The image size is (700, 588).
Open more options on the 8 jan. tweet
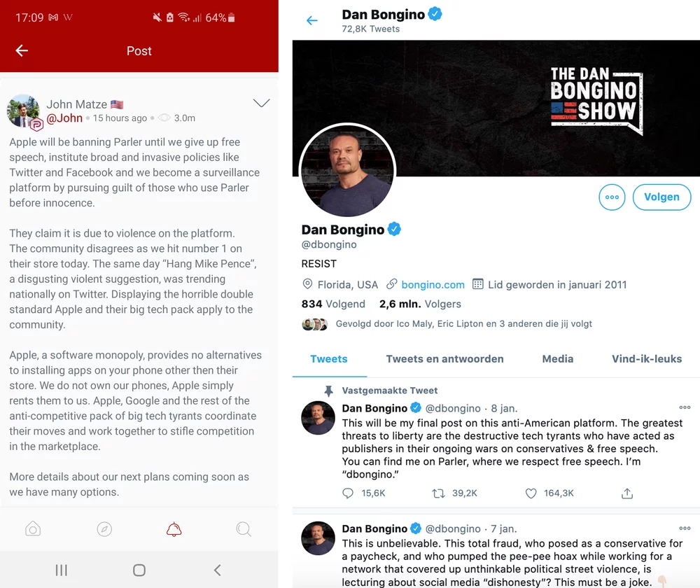(685, 407)
